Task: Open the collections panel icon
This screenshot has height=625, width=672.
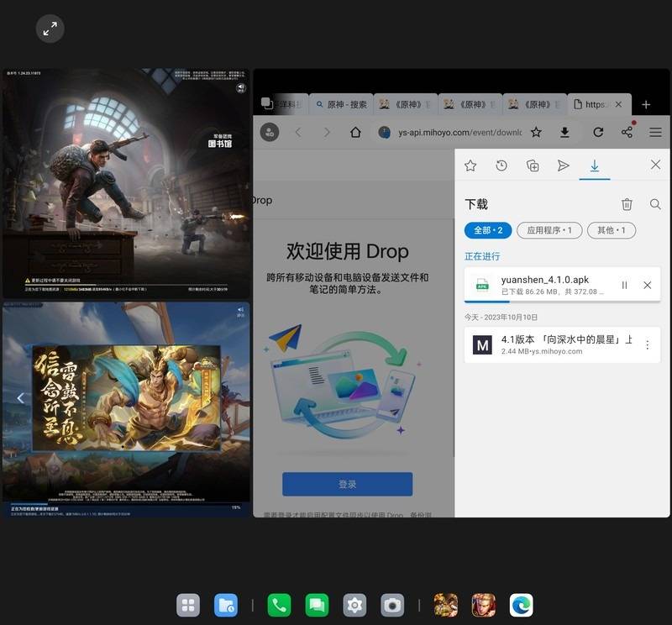Action: [x=533, y=165]
